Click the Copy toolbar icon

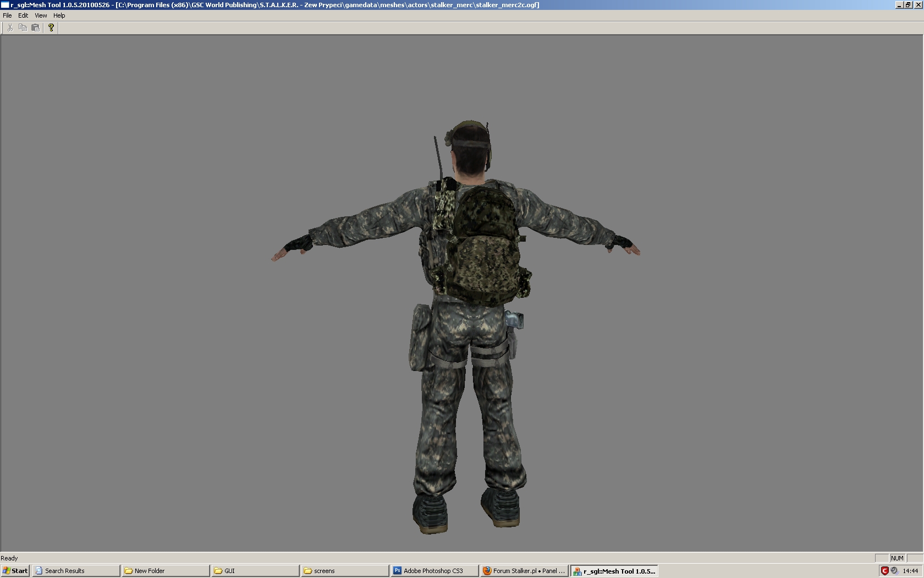pos(23,28)
